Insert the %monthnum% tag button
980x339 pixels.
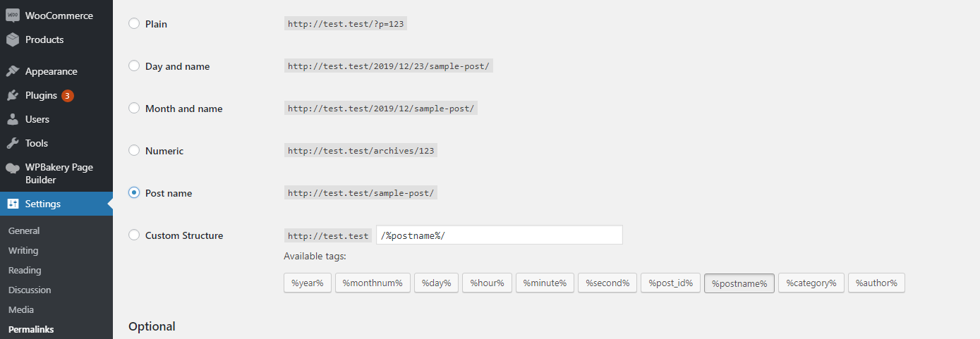(373, 283)
